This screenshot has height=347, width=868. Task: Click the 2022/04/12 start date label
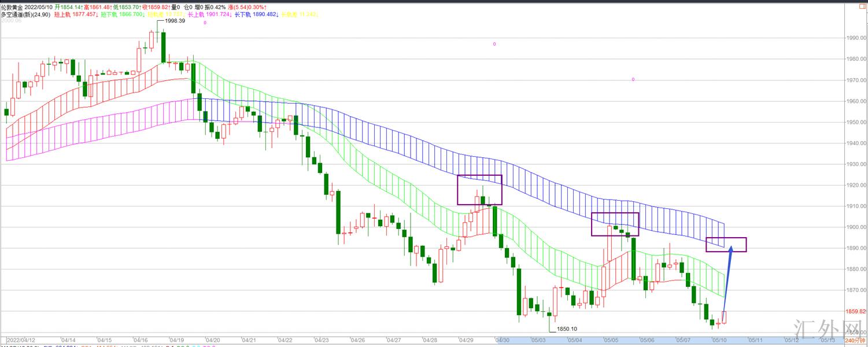(20, 341)
